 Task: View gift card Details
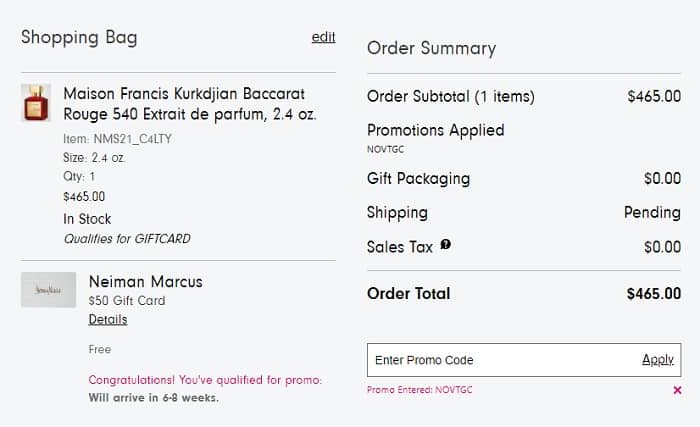point(108,319)
